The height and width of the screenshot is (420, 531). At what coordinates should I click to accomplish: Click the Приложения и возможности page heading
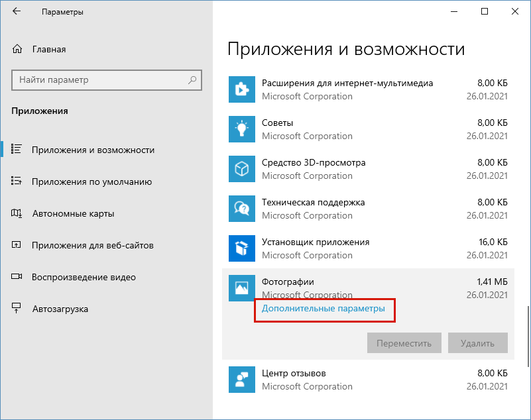click(x=346, y=49)
